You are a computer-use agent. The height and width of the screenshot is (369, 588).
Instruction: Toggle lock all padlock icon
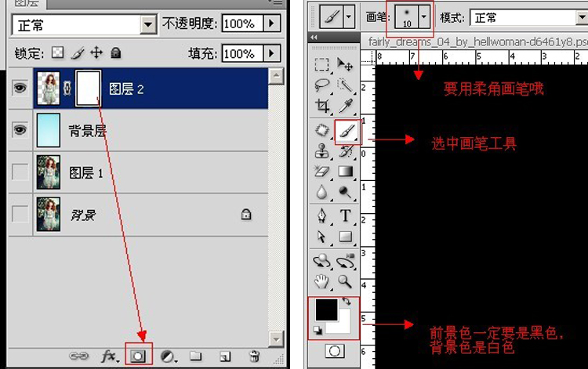point(116,52)
